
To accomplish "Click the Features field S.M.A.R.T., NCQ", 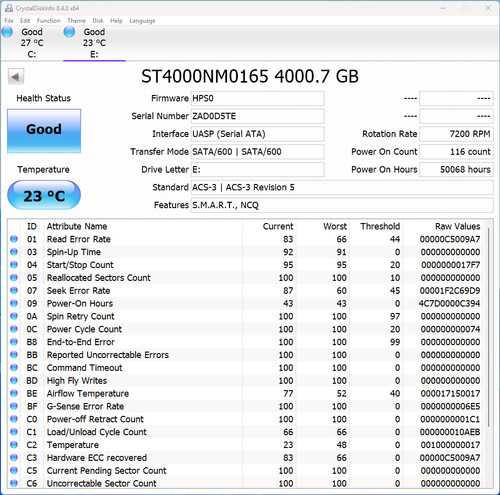I will pos(342,205).
